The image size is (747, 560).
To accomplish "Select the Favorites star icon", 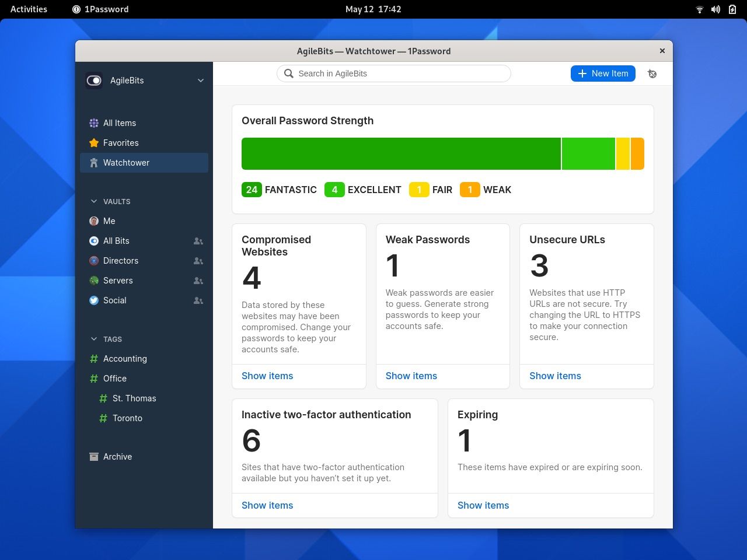I will coord(94,143).
